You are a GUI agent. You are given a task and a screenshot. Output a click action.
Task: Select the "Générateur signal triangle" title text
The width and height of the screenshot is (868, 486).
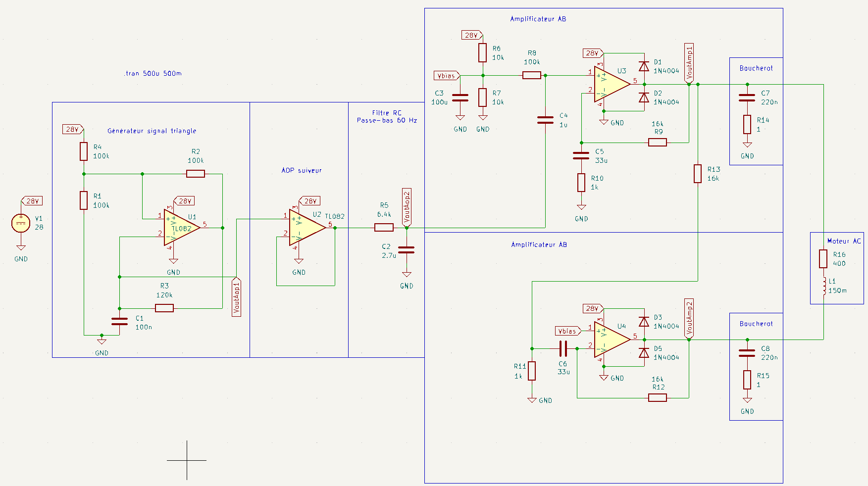click(152, 131)
